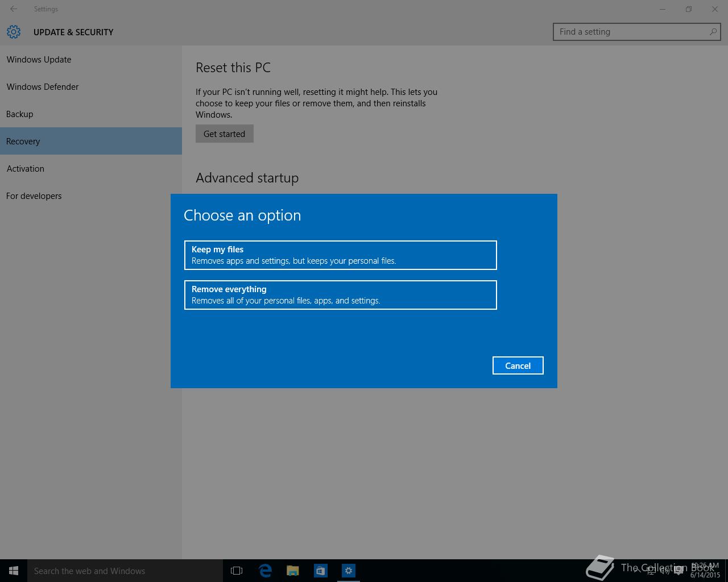Click the Reset this PC heading
The image size is (728, 582).
coord(233,67)
